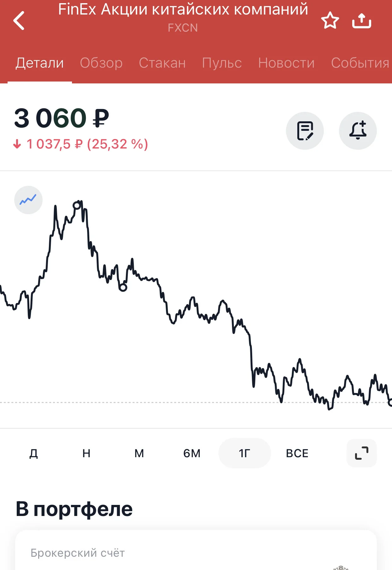The height and width of the screenshot is (570, 392).
Task: Choose the ВСЕ chart period
Action: (297, 453)
